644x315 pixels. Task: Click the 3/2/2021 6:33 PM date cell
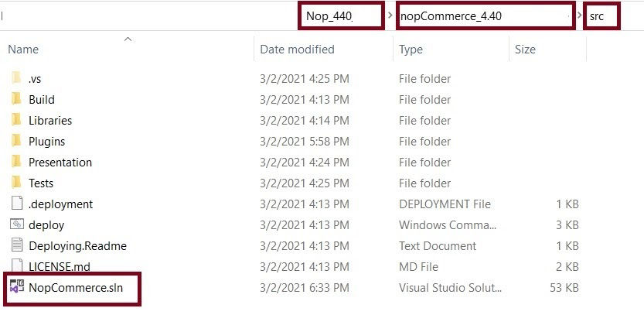(x=305, y=287)
